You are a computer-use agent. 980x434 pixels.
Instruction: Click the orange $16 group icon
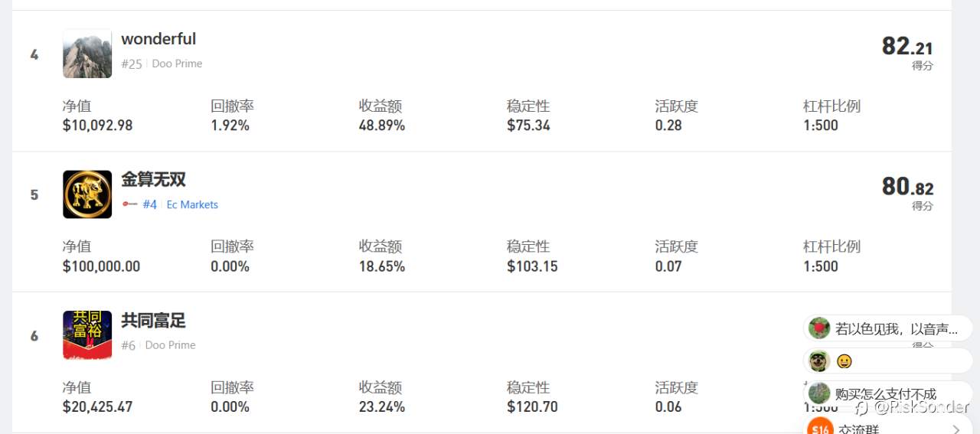coord(820,426)
